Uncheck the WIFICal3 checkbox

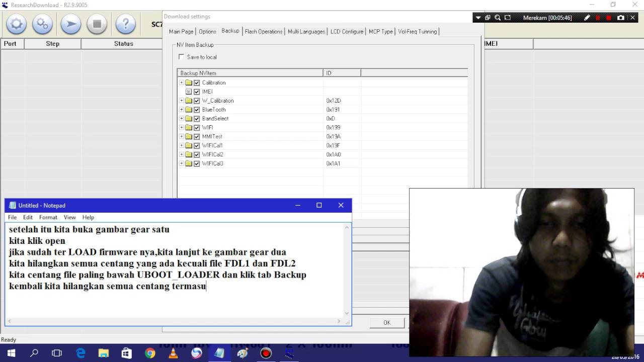click(x=197, y=164)
